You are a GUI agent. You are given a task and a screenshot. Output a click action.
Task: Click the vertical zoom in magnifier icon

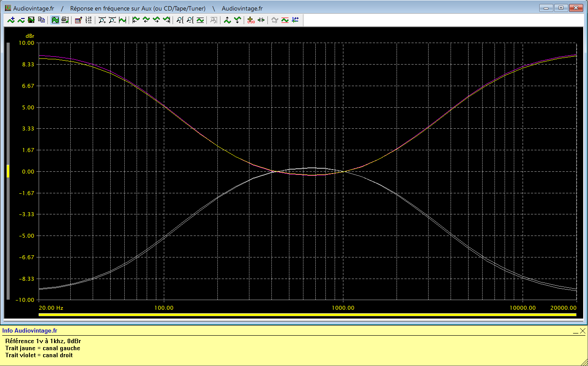180,20
